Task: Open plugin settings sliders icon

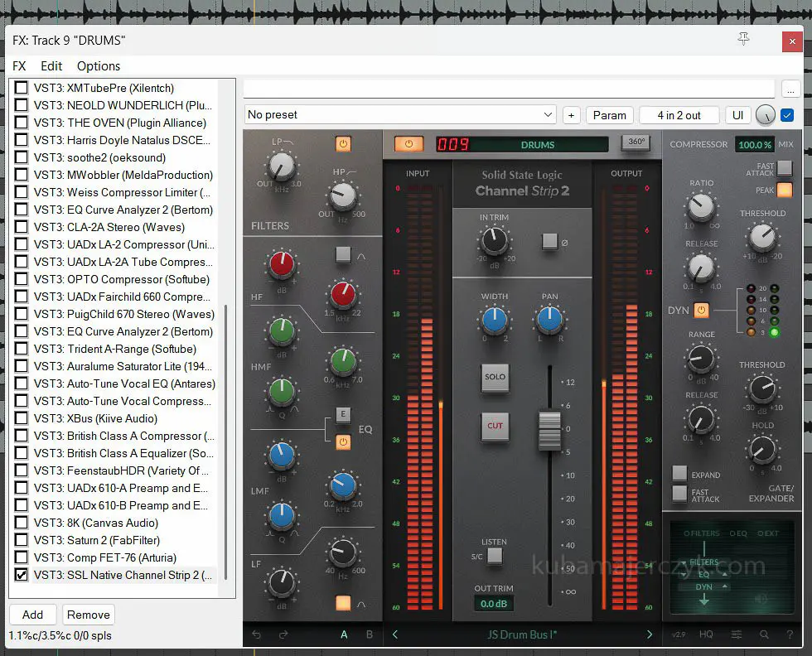Action: point(736,635)
